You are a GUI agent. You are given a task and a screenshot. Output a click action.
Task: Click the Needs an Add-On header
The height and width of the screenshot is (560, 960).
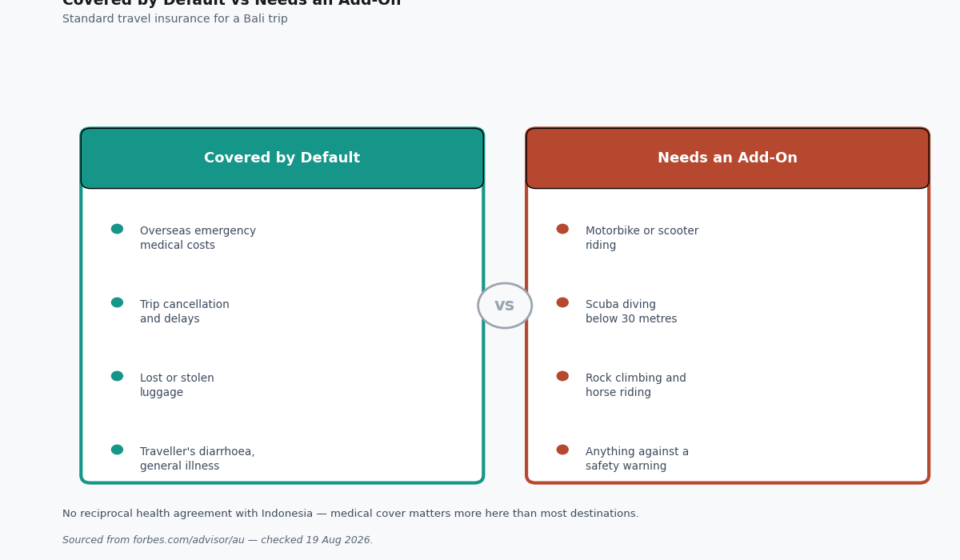[x=727, y=158]
